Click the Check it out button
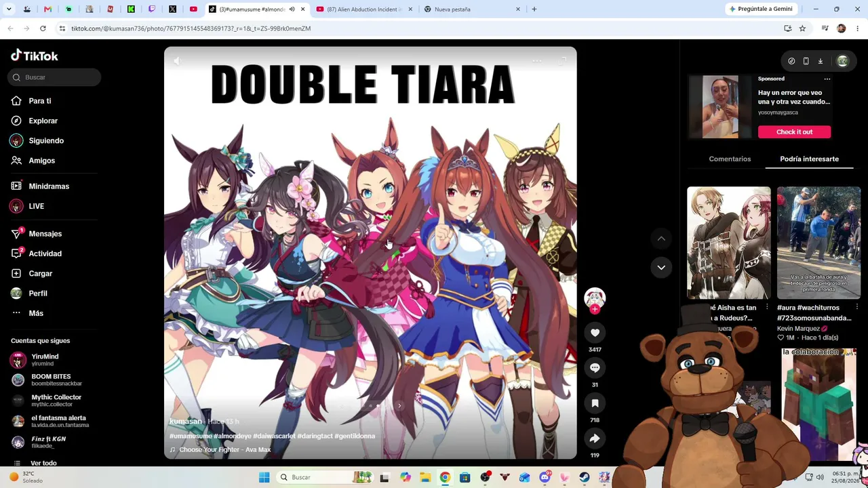The image size is (868, 488). click(x=794, y=132)
